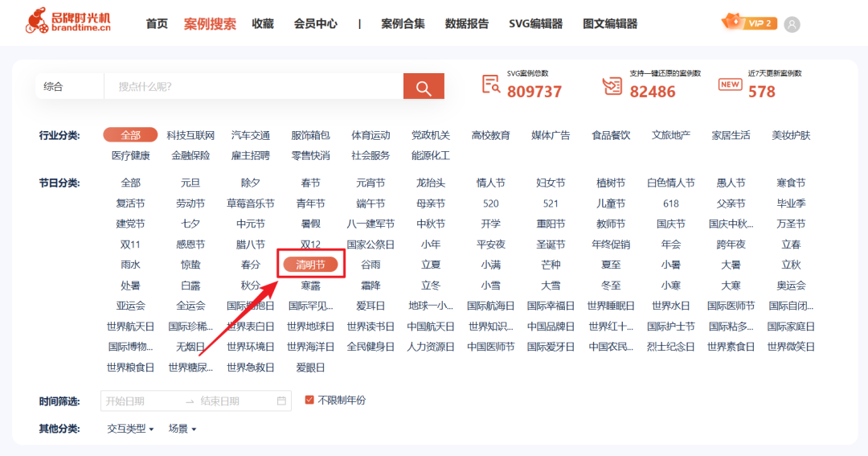Viewport: 868px width, 456px height.
Task: Select the 爱眼日 filter
Action: (310, 368)
